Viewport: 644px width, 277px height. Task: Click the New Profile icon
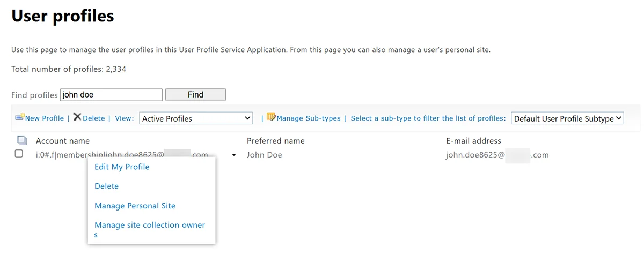(x=20, y=117)
